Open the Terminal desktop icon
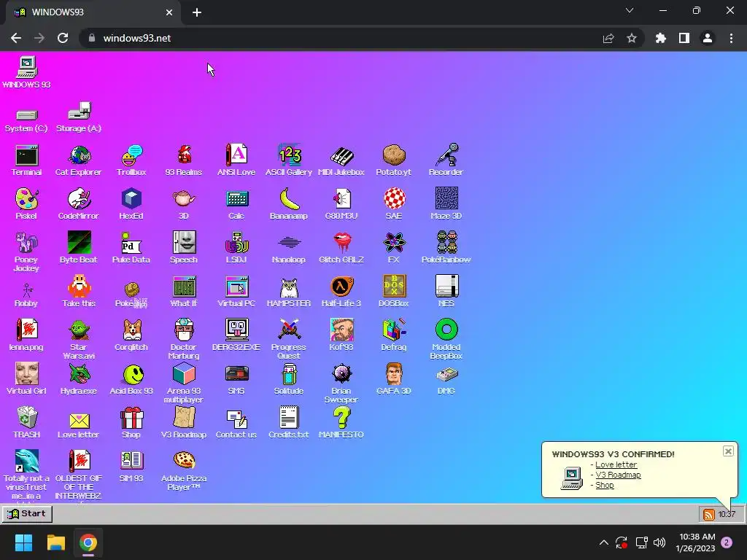The height and width of the screenshot is (560, 747). pyautogui.click(x=27, y=160)
